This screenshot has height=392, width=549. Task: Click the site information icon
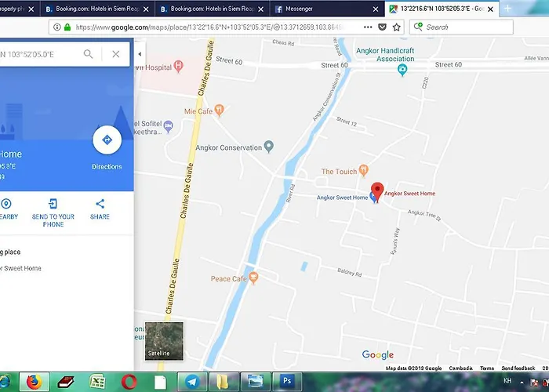click(x=57, y=27)
